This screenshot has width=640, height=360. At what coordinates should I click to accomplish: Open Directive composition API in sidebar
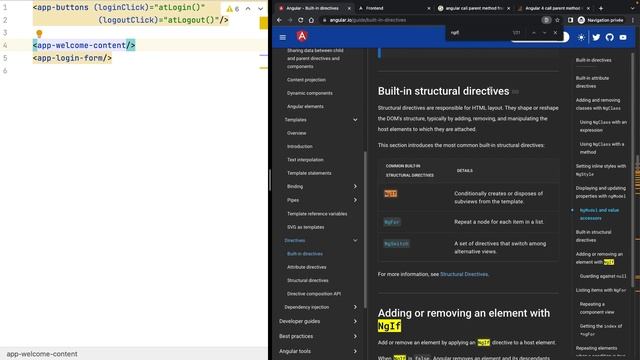(x=314, y=294)
